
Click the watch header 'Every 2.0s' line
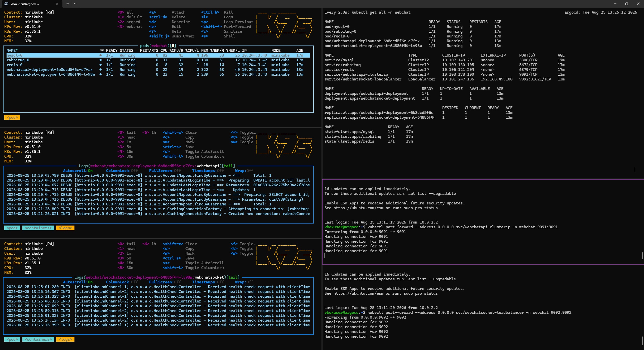pyautogui.click(x=367, y=12)
